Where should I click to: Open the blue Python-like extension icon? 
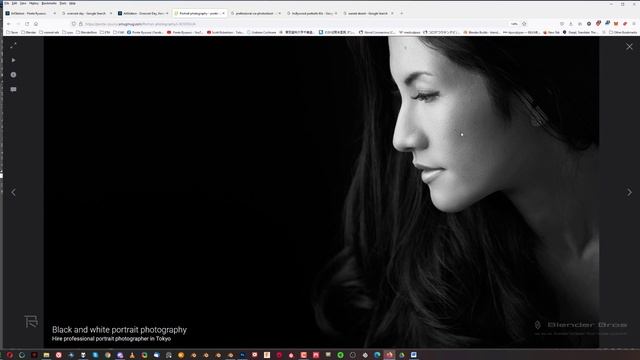(607, 23)
